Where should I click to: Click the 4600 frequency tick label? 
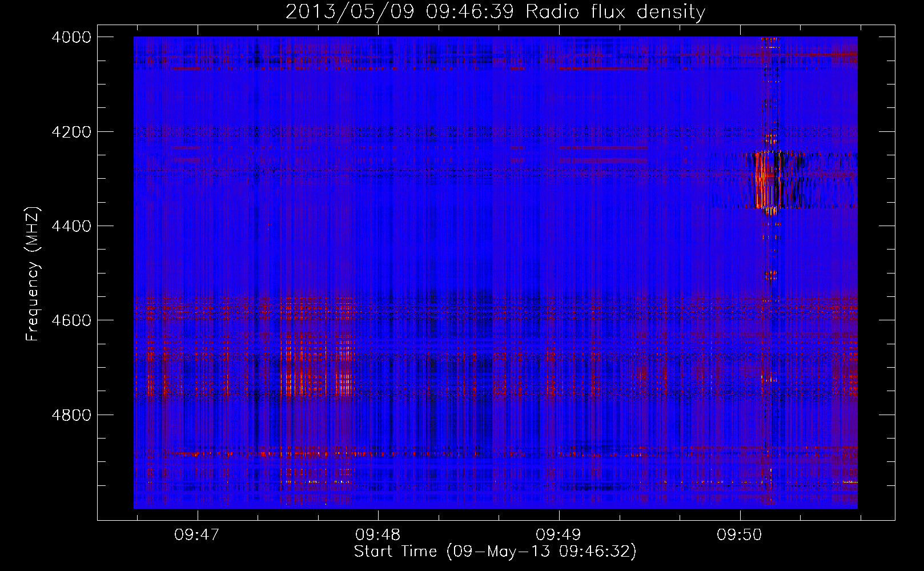pos(71,320)
